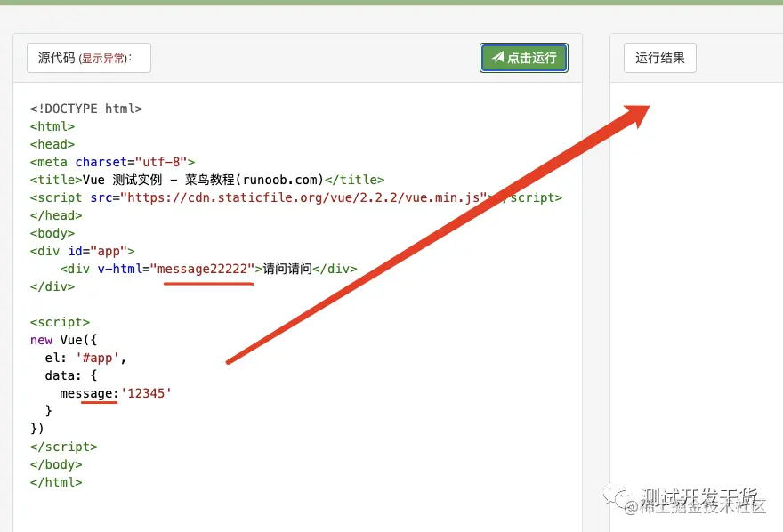783x532 pixels.
Task: Click the closing </head> tag line
Action: pos(56,215)
